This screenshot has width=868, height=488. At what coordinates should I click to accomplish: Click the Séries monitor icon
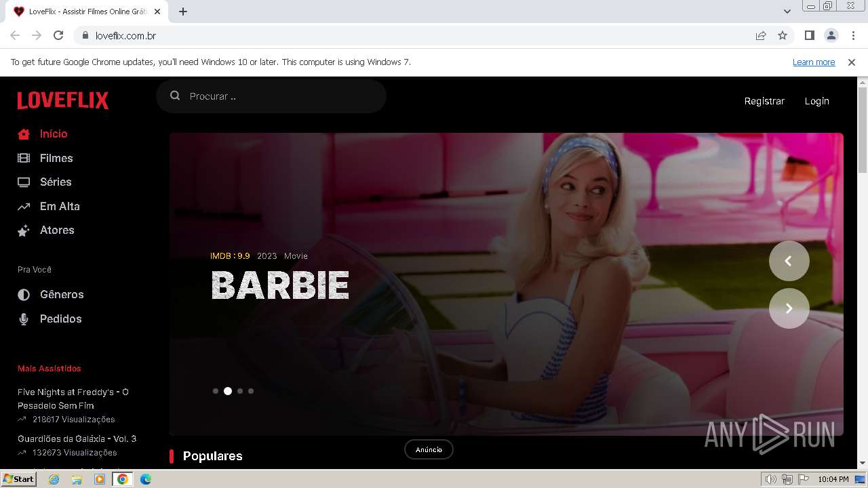pos(24,182)
